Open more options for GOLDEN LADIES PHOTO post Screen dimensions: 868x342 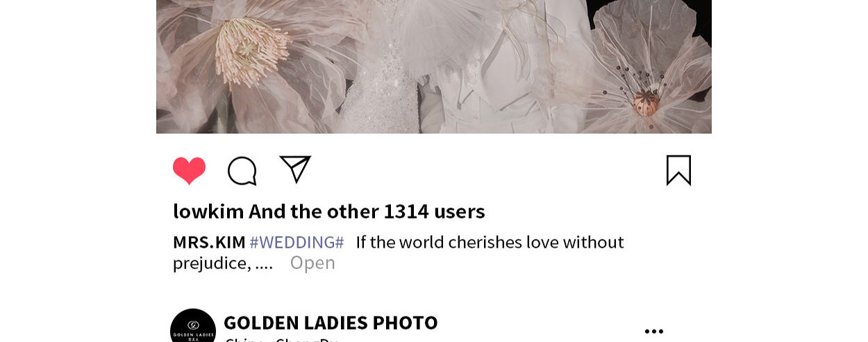pyautogui.click(x=653, y=332)
